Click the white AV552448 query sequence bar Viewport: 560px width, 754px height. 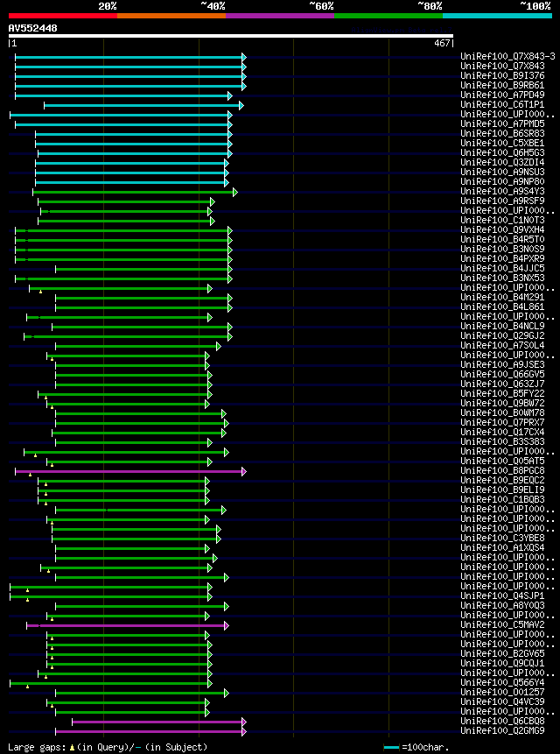coord(231,36)
